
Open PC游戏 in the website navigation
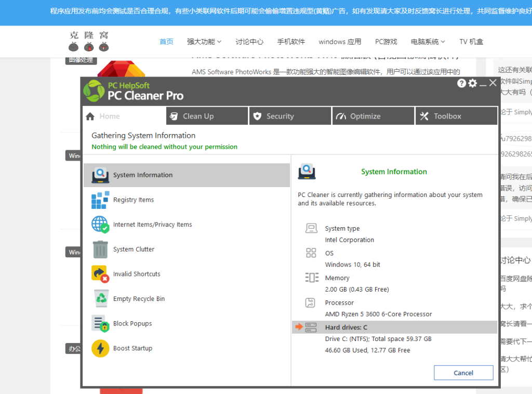386,42
